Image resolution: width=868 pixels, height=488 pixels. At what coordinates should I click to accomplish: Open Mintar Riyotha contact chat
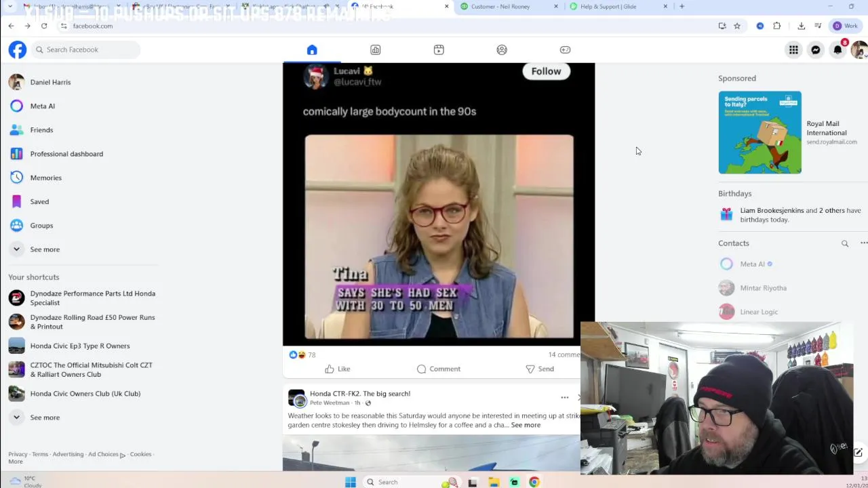coord(753,288)
